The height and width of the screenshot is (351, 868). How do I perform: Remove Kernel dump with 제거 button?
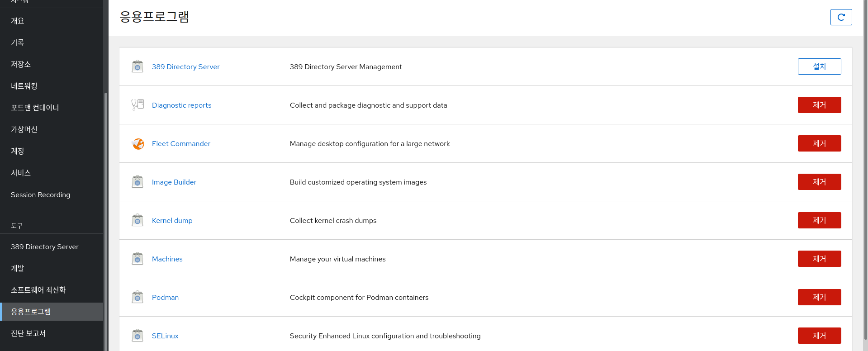pyautogui.click(x=819, y=220)
